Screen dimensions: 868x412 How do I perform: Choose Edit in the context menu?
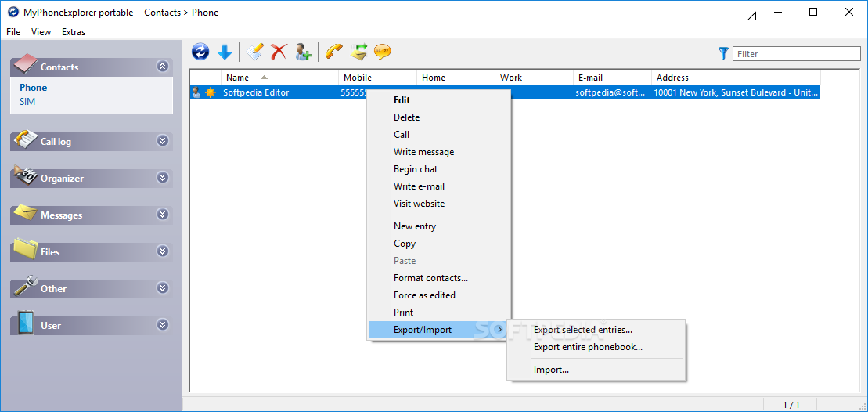click(x=438, y=100)
